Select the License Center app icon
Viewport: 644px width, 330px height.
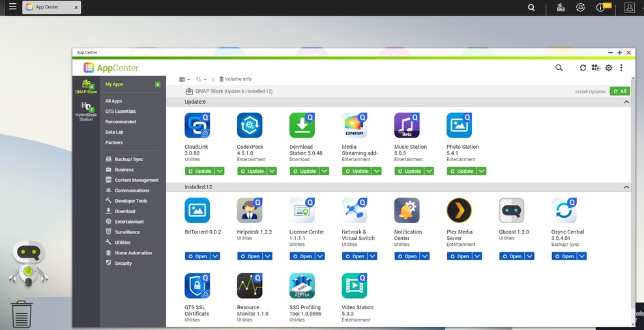click(302, 211)
